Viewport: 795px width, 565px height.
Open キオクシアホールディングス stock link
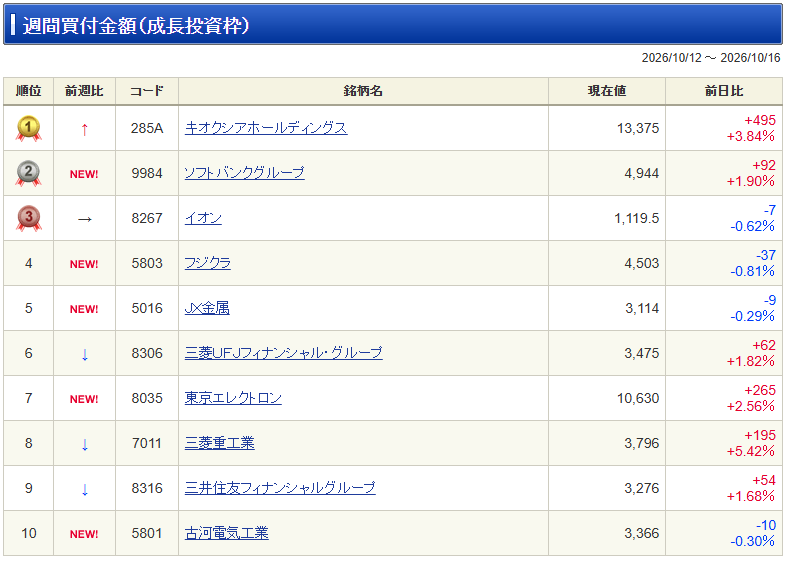(266, 128)
